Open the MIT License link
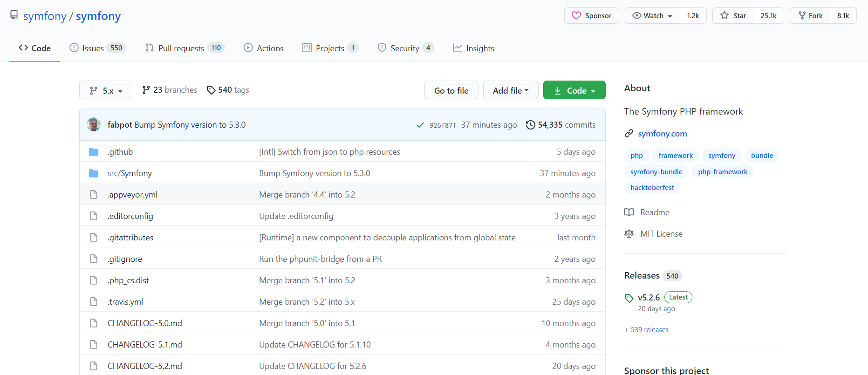This screenshot has width=868, height=375. (662, 234)
